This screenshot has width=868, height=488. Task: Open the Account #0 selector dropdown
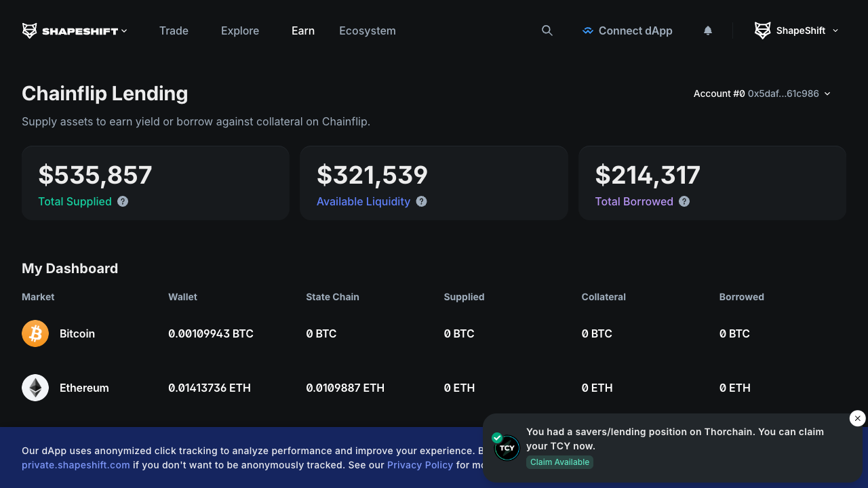(x=762, y=94)
